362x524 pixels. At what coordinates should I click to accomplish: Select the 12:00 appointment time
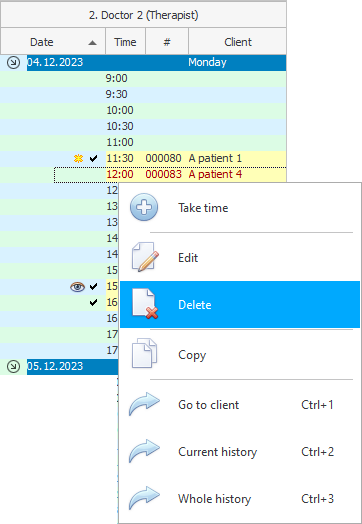(x=120, y=174)
